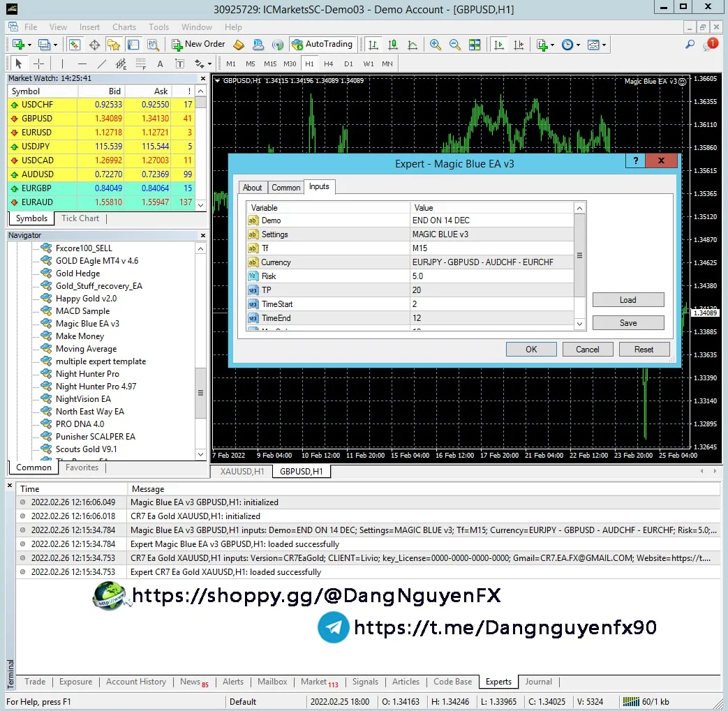Click Save inputs button
Screen dimensions: 728x711
(628, 323)
